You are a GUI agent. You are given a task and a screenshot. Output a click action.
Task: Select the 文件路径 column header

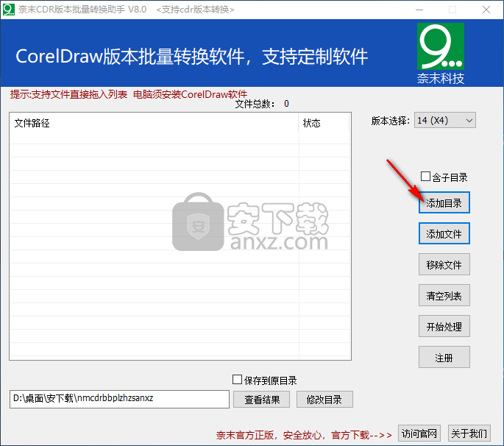pos(154,123)
